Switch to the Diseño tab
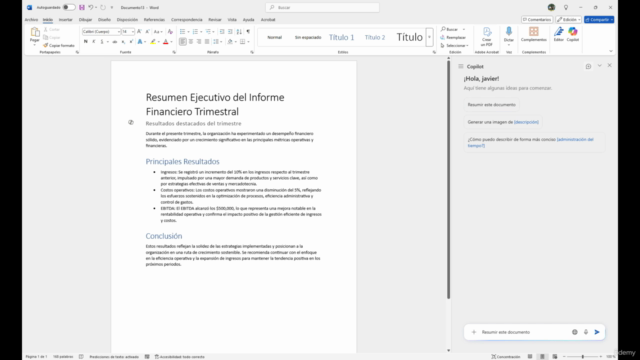This screenshot has height=360, width=640. [x=104, y=20]
